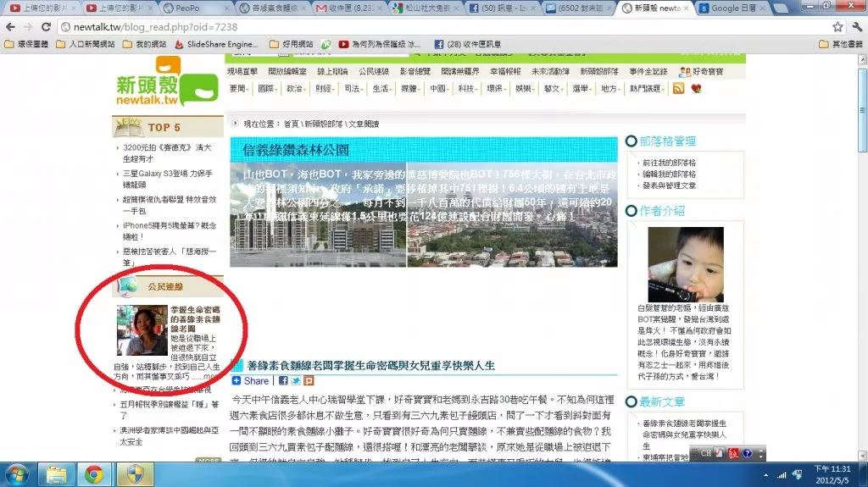Switch to the Facebook (50) 訊息 tab
The width and height of the screenshot is (868, 487).
pos(500,8)
